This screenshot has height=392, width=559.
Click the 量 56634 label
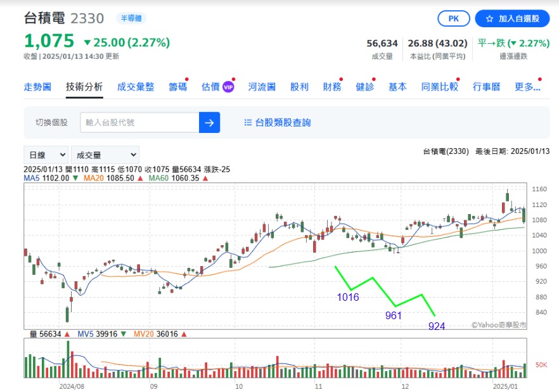click(45, 334)
